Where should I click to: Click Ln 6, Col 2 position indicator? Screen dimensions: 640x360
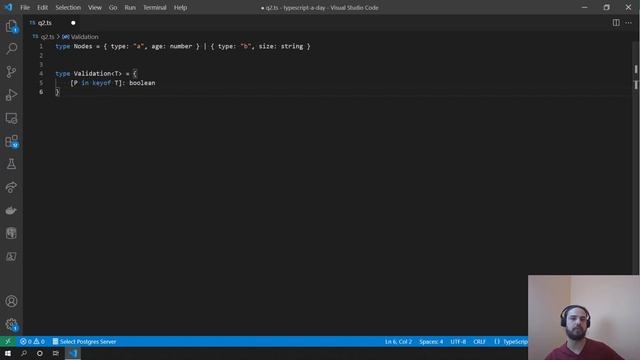pyautogui.click(x=398, y=342)
